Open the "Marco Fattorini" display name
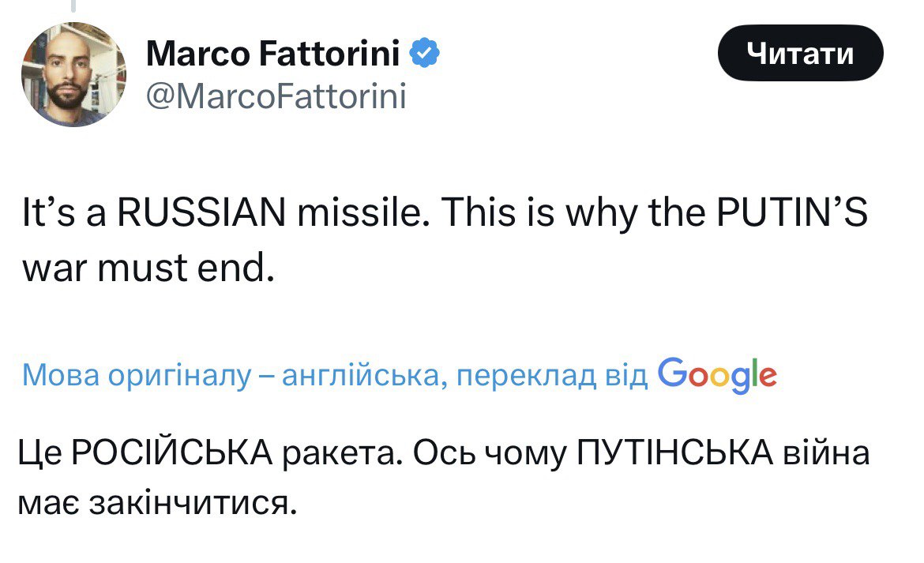 click(x=276, y=54)
